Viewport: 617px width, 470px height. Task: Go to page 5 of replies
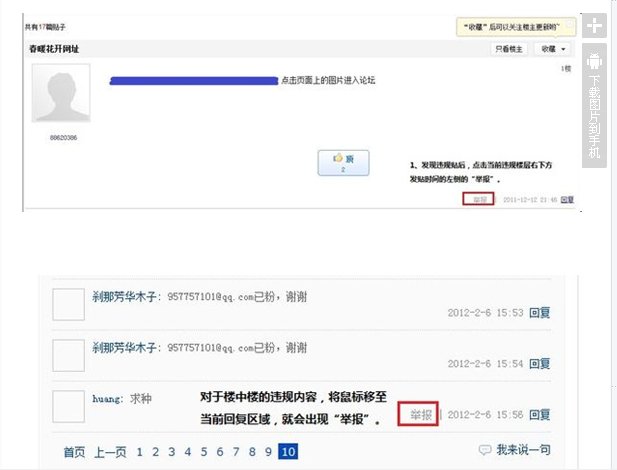(x=204, y=452)
